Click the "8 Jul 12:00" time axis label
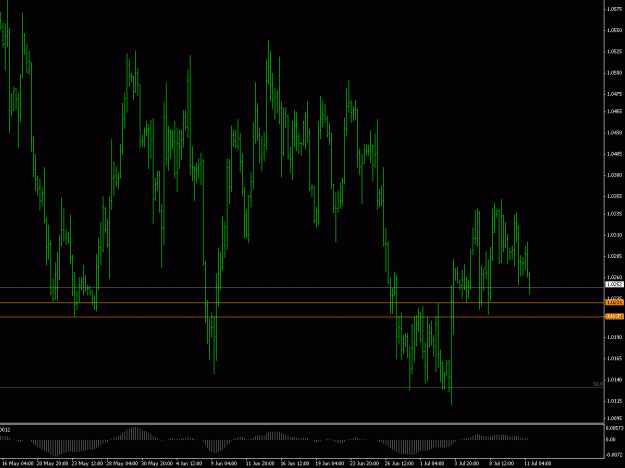The width and height of the screenshot is (625, 468). pyautogui.click(x=501, y=464)
